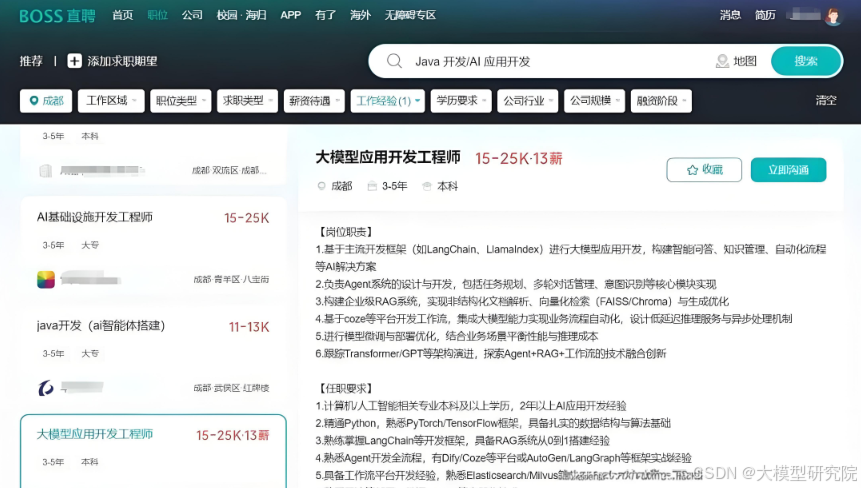
Task: Click the 【任职要求】 heading
Action: 346,389
